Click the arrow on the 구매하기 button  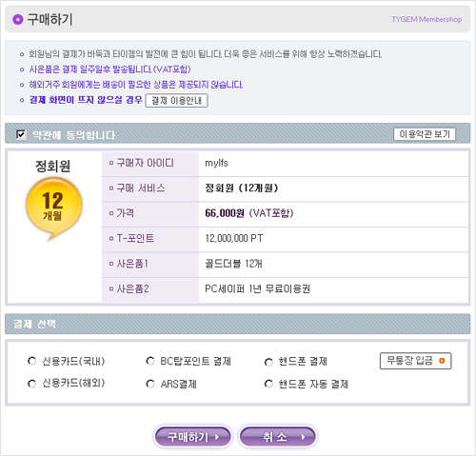click(217, 437)
